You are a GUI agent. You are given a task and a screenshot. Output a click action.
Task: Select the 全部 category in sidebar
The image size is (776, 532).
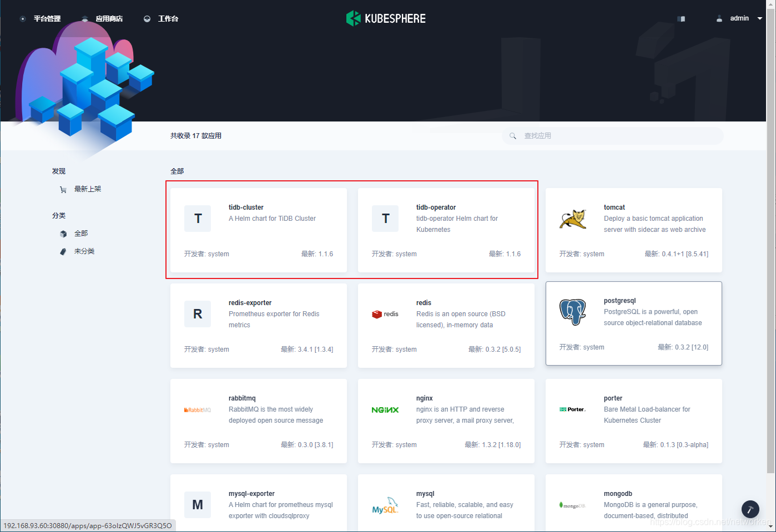click(x=81, y=234)
